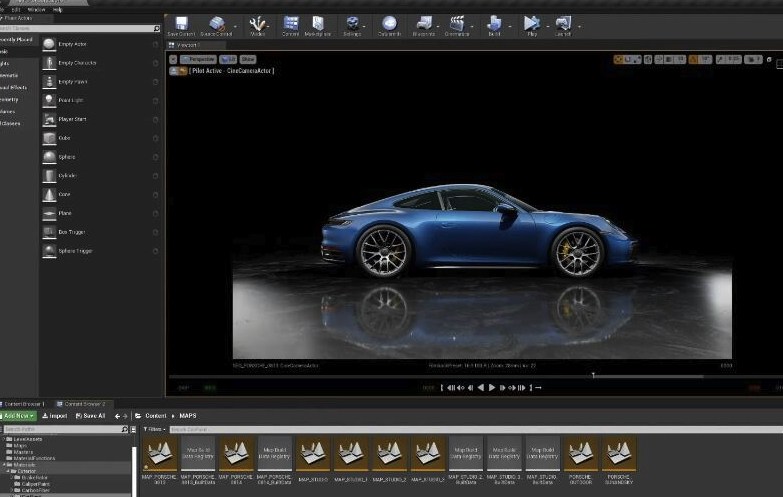Select the Sphere shape item
The image size is (783, 497).
100,157
